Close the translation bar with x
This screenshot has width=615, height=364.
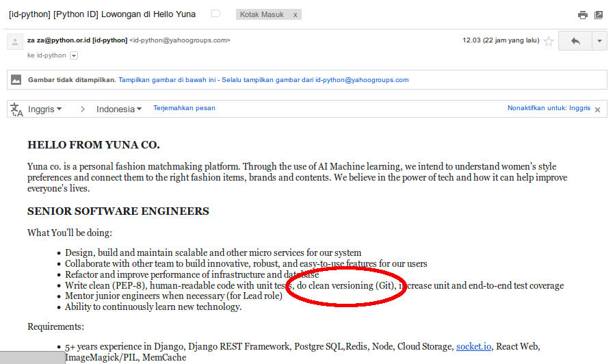[x=597, y=110]
